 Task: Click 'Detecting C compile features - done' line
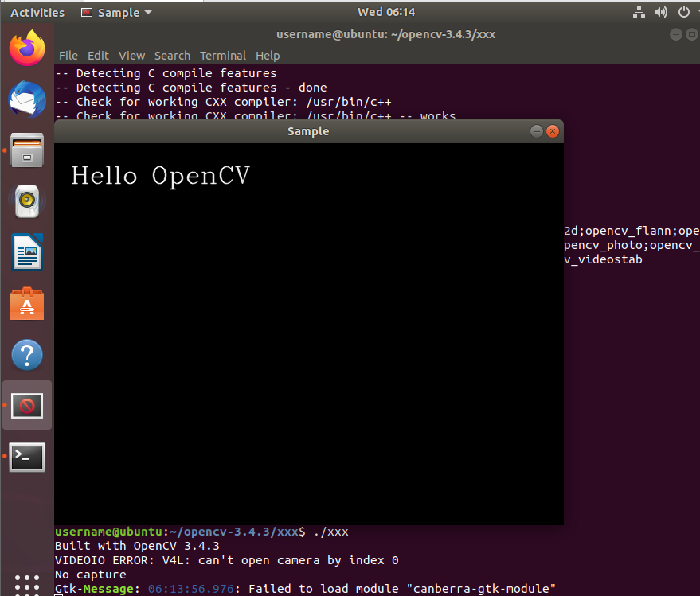pyautogui.click(x=191, y=88)
